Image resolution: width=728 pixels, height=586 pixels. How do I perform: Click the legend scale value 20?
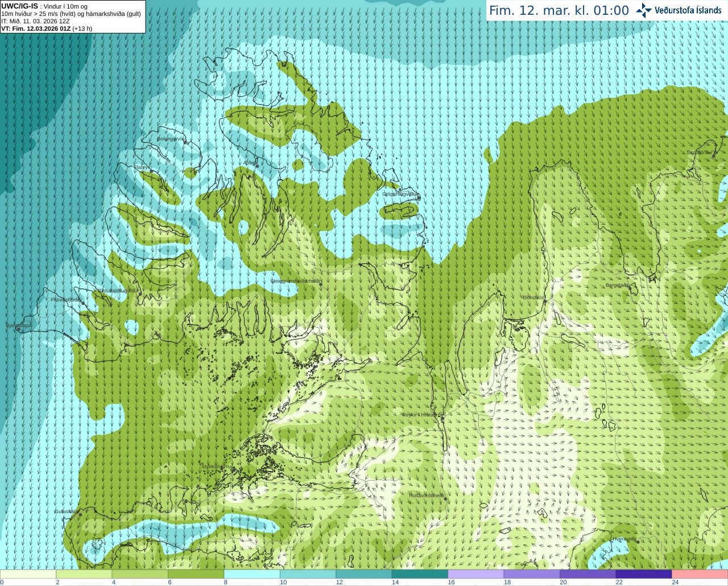point(563,582)
